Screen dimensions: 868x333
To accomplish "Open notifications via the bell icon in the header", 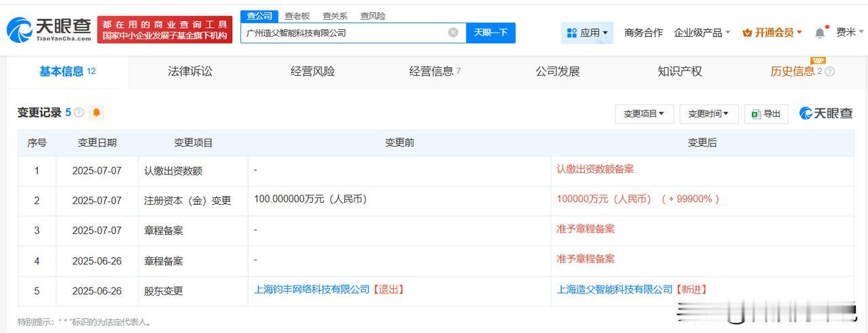I will pos(820,33).
